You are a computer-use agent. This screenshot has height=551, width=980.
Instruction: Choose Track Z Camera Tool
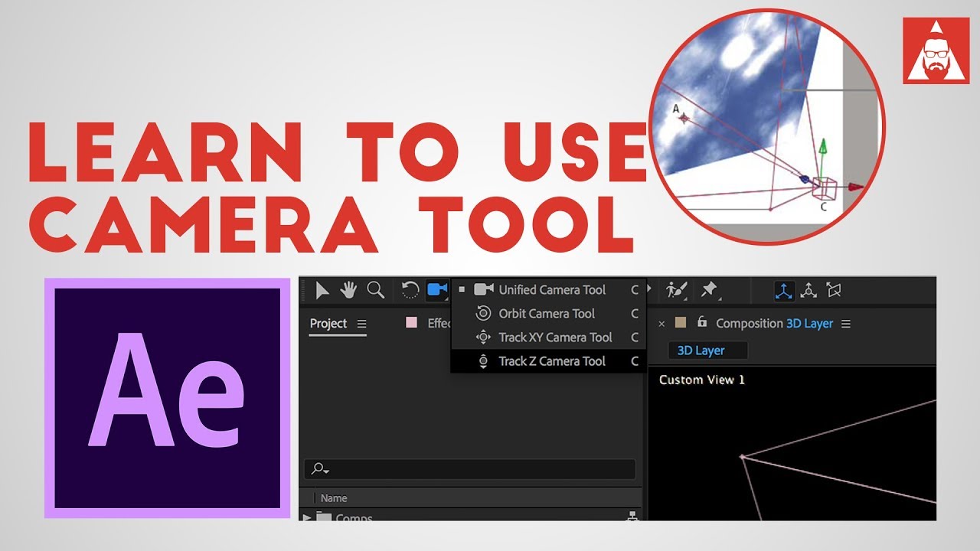[x=549, y=361]
